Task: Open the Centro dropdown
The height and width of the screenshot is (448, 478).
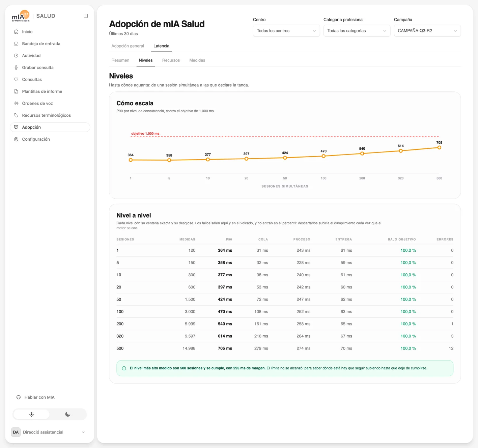Action: pyautogui.click(x=286, y=31)
